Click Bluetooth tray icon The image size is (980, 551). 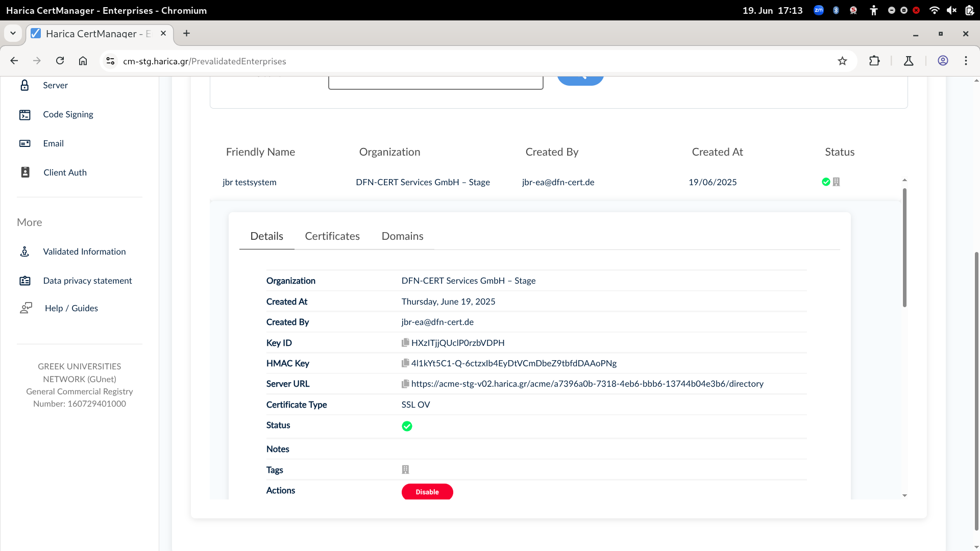point(836,10)
